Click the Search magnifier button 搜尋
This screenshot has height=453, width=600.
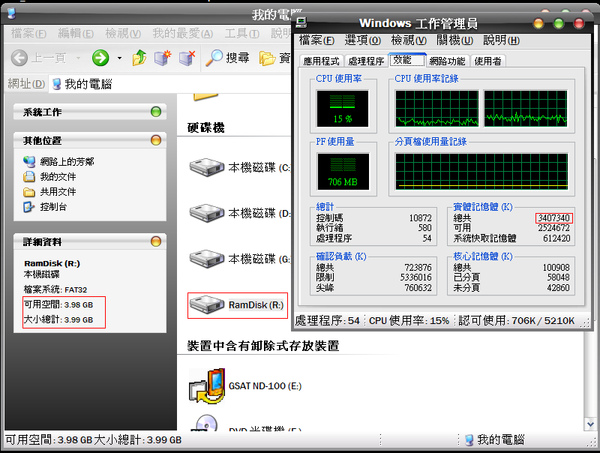tap(227, 58)
